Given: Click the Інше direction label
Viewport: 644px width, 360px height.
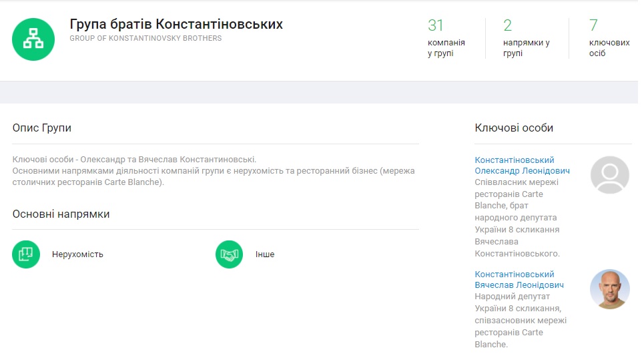Looking at the screenshot, I should coord(265,254).
